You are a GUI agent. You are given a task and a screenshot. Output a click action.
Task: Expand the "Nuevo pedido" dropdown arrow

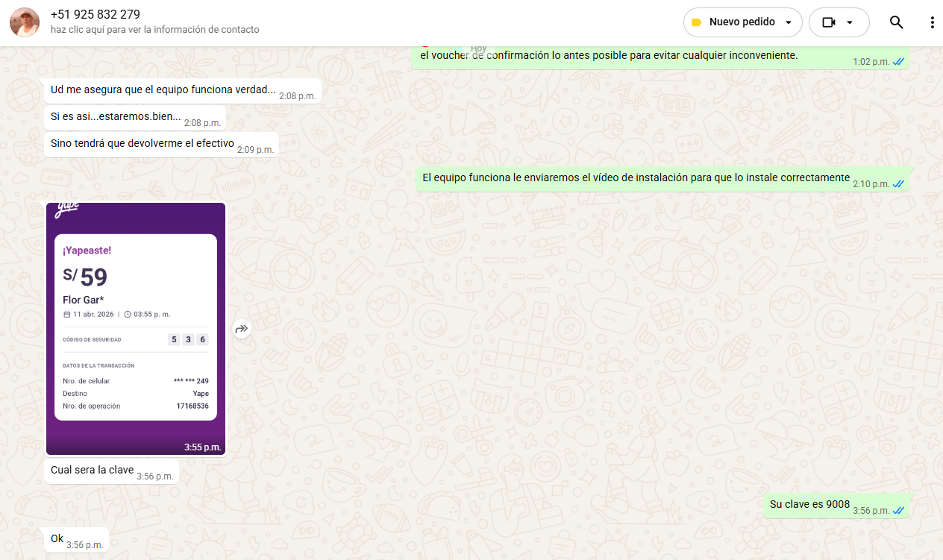789,22
